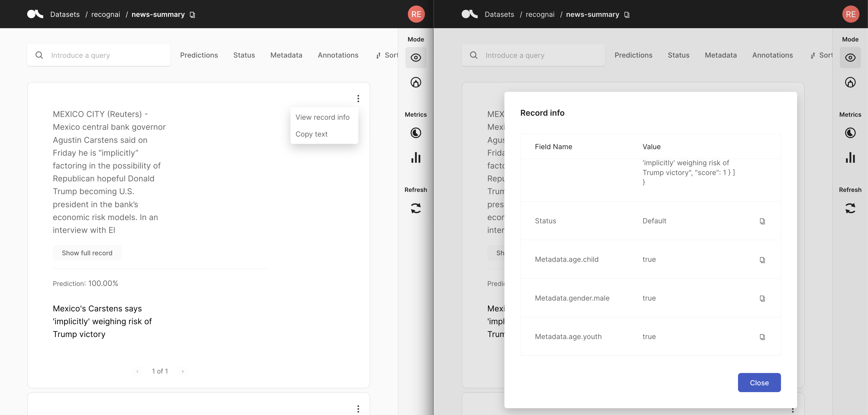Select Explore mode eye icon in left window
The width and height of the screenshot is (868, 415).
[416, 58]
